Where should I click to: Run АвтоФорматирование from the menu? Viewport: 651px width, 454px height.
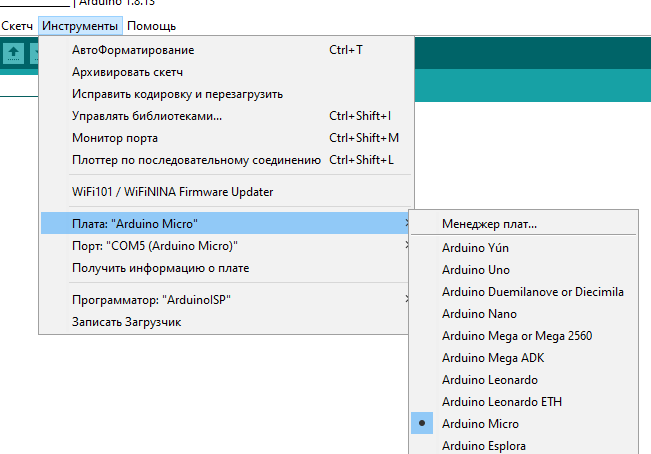tap(133, 50)
